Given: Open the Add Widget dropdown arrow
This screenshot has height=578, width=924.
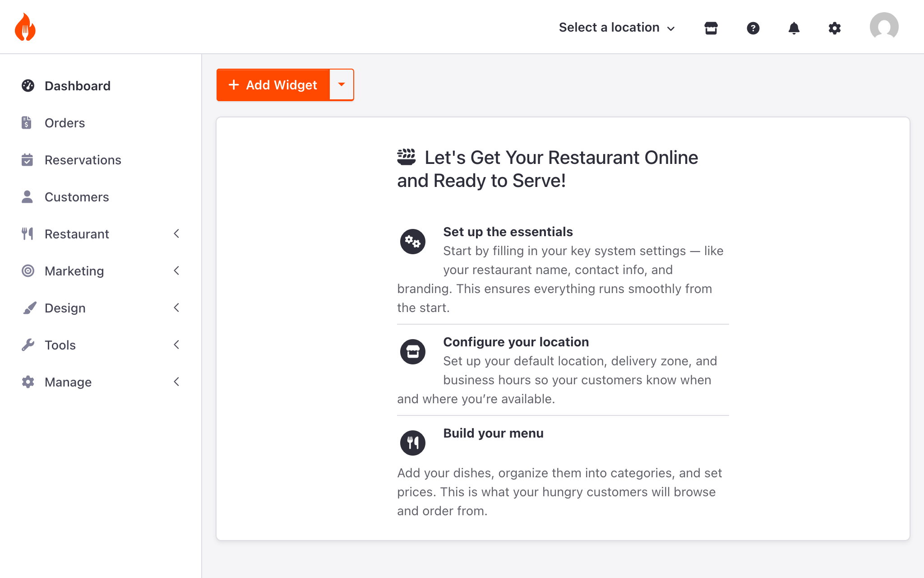Looking at the screenshot, I should [x=342, y=85].
